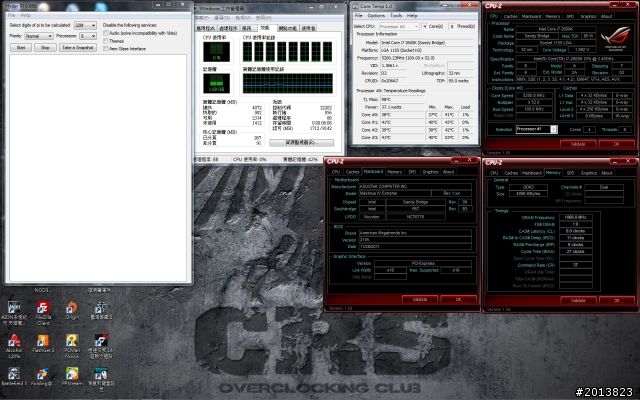This screenshot has height=400, width=640.
Task: Switch to the 處理程序 tab in Task Manager
Action: [228, 28]
